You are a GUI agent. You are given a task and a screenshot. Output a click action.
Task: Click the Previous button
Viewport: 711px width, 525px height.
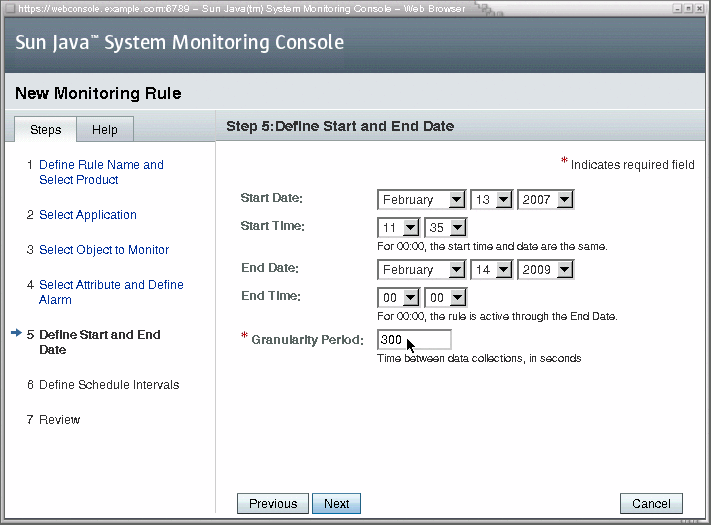(273, 504)
